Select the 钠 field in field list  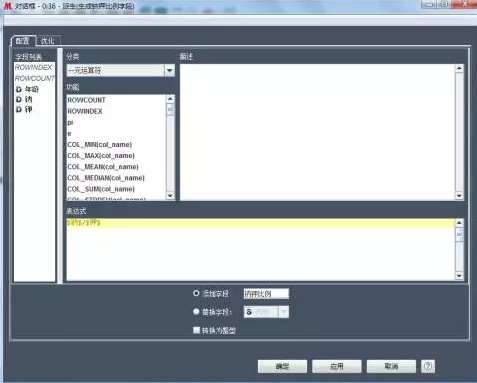pyautogui.click(x=24, y=99)
